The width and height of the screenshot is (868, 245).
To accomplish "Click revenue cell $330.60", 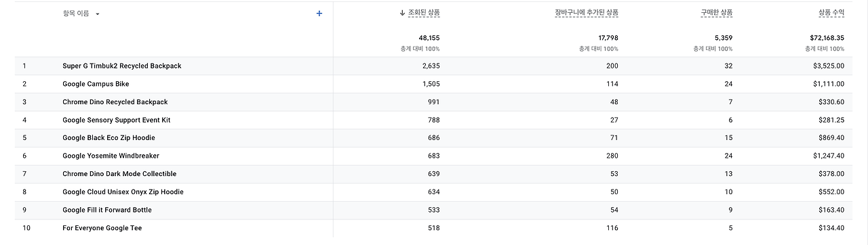I will 831,102.
